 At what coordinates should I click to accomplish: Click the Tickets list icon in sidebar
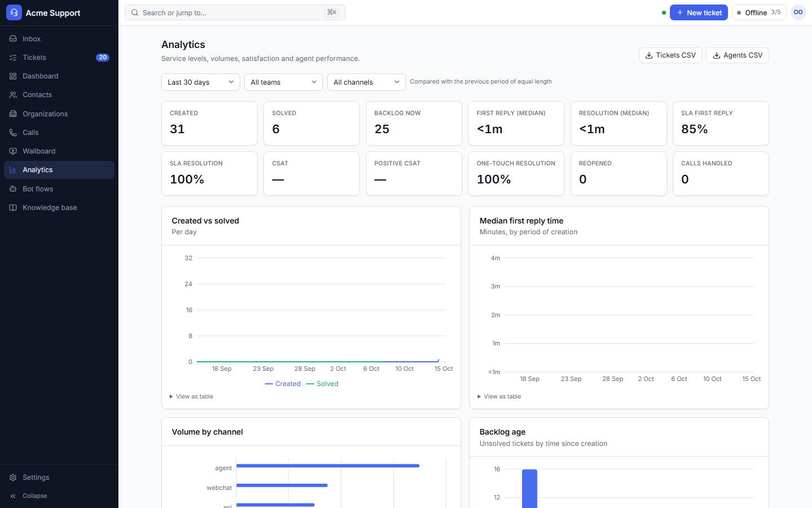pos(13,58)
